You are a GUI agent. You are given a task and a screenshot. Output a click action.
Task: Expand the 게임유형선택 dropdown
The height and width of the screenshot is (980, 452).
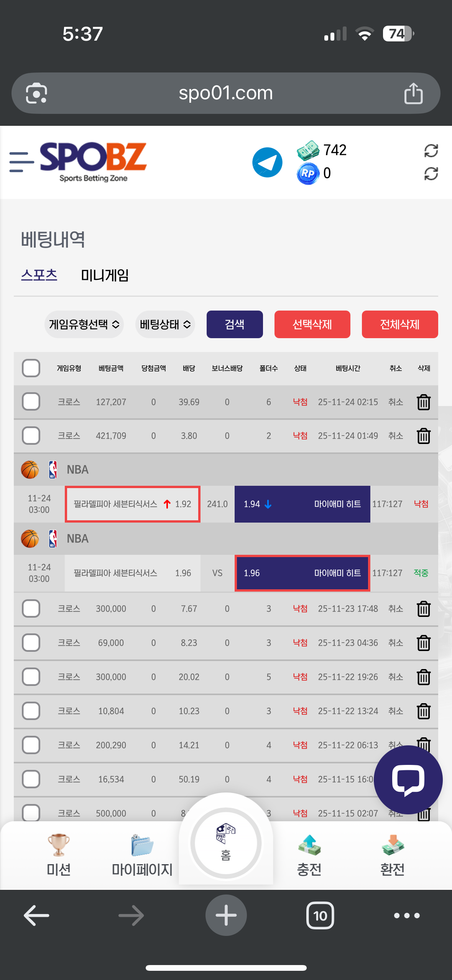[84, 324]
